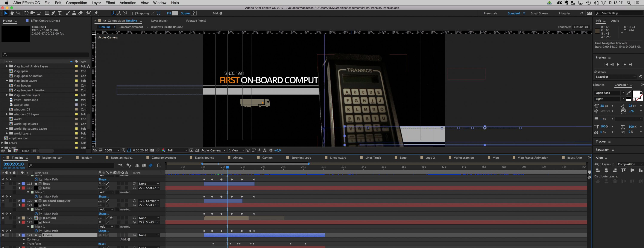Select the Pen tool
This screenshot has width=644, height=248.
[x=53, y=13]
